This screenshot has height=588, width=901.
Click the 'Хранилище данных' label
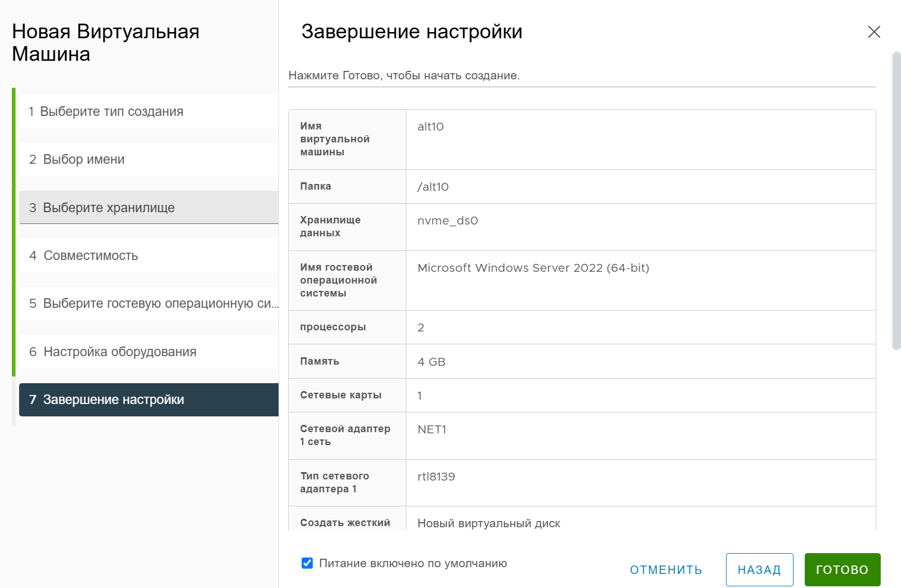click(330, 226)
